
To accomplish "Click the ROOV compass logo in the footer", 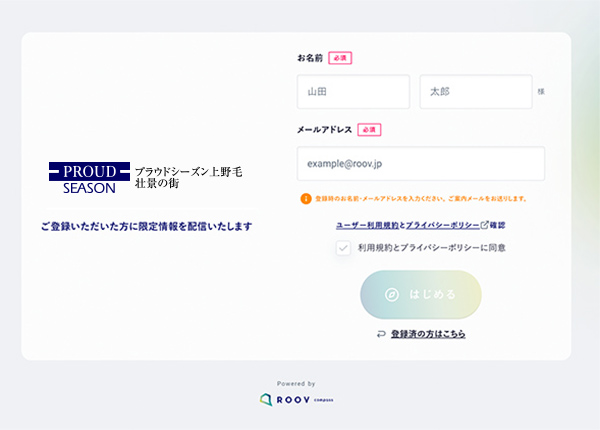I will pos(297,400).
